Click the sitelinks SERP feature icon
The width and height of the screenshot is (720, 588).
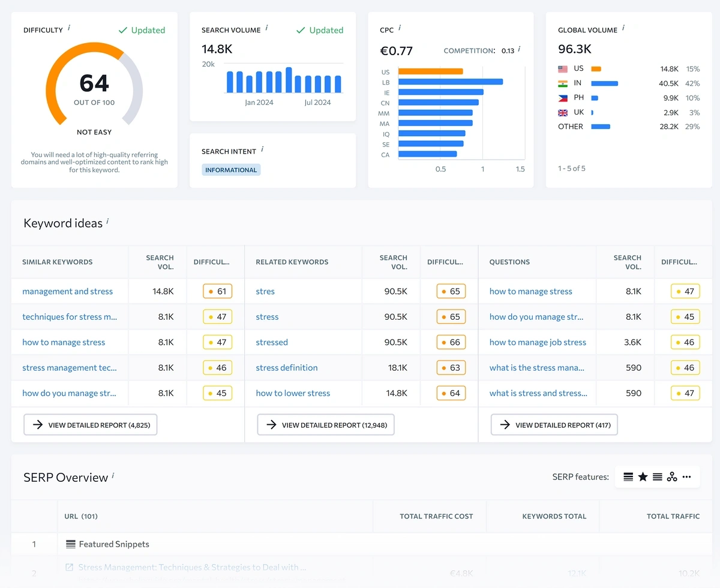coord(658,476)
